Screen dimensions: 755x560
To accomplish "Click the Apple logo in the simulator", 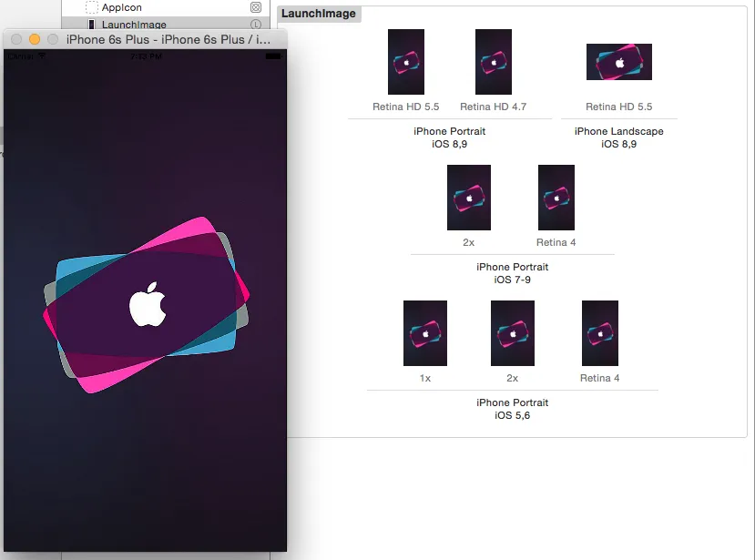I will (x=148, y=304).
